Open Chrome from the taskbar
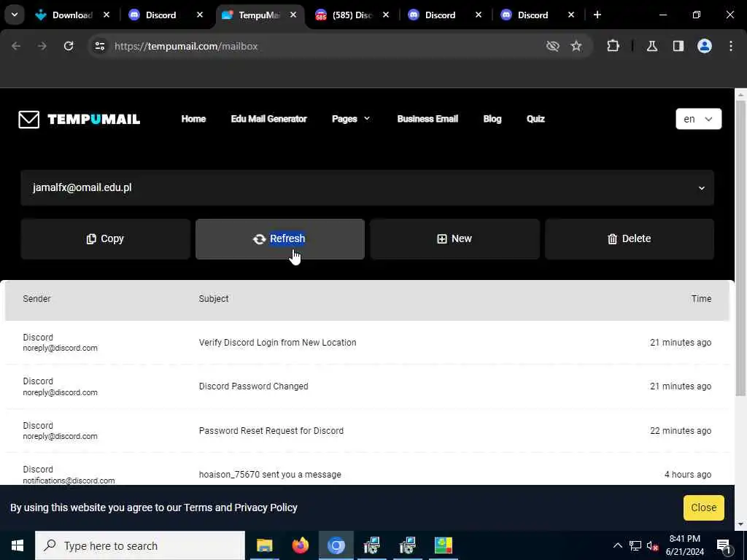Screen dimensions: 747x560 pos(336,545)
